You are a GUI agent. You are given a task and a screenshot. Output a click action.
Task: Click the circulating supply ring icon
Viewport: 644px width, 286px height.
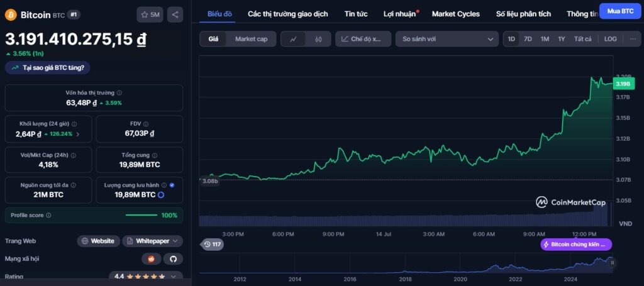[x=161, y=195]
